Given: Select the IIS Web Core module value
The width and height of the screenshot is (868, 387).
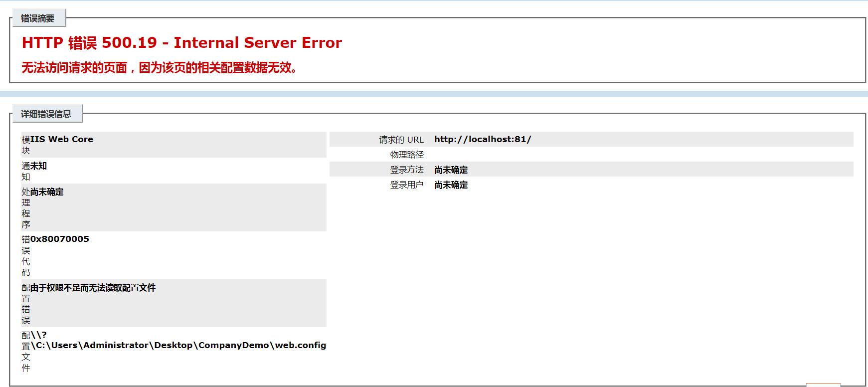Looking at the screenshot, I should [x=61, y=139].
